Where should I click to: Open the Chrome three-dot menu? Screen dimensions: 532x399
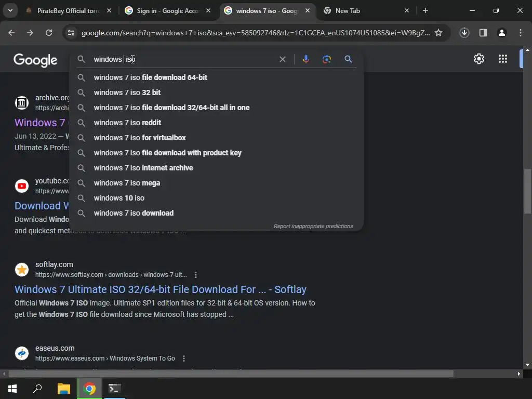pos(521,33)
